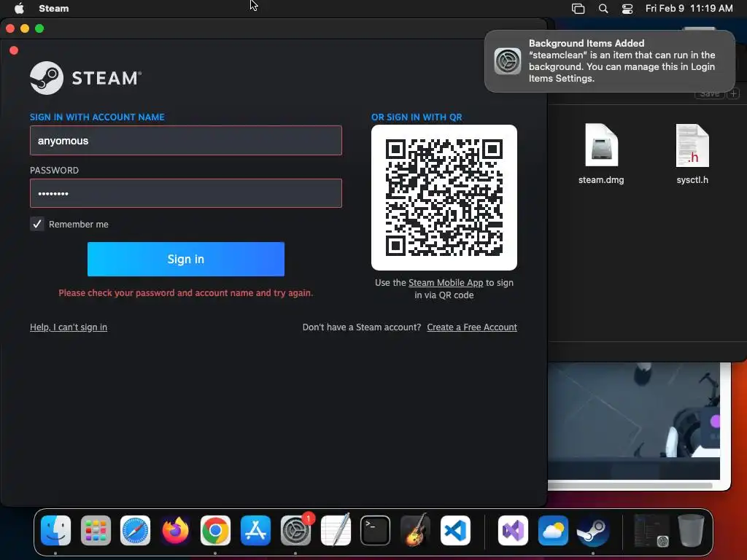Click the password input field
The image size is (747, 560).
(186, 193)
